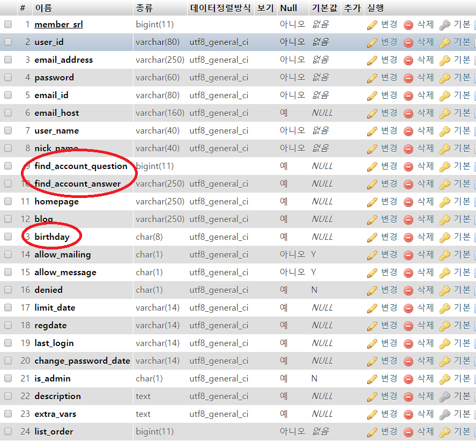Check the checkbox for member_srl row
The image size is (476, 448).
[x=8, y=24]
